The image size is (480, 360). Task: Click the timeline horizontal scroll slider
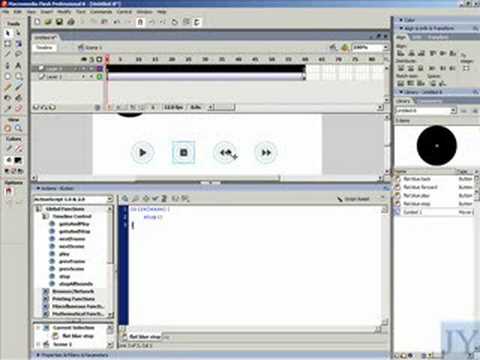pyautogui.click(x=224, y=107)
